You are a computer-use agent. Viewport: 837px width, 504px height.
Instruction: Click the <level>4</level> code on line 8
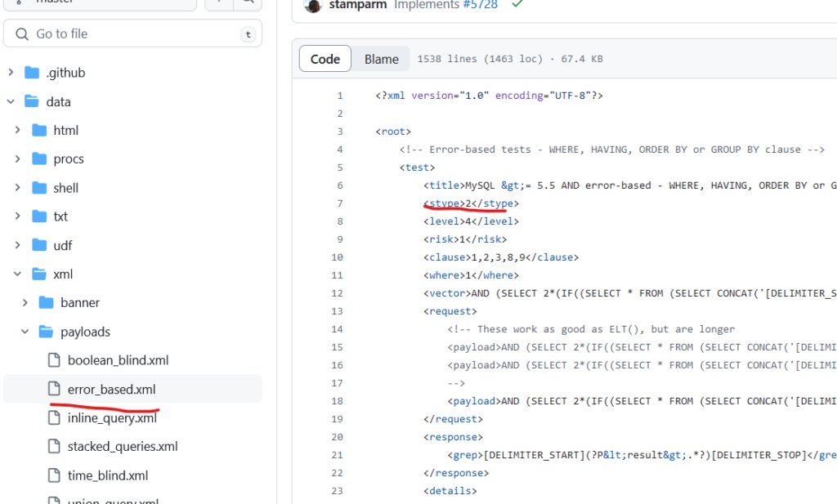pos(472,221)
